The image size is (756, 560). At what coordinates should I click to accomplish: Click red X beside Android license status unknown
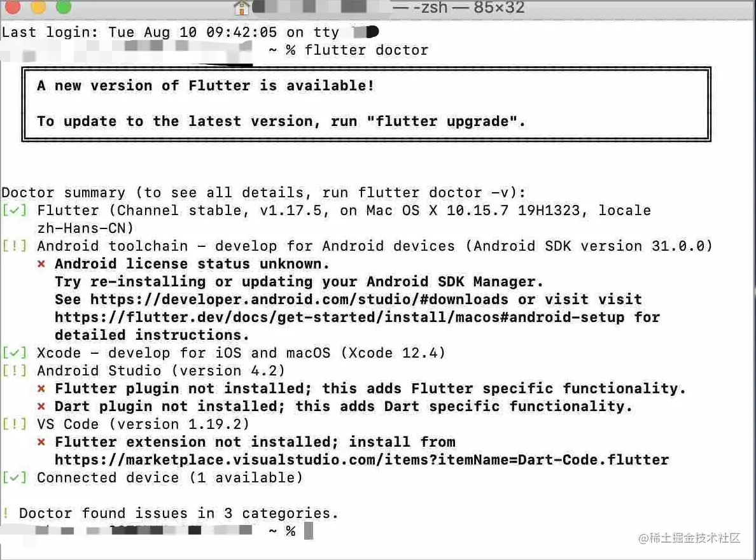(x=41, y=264)
